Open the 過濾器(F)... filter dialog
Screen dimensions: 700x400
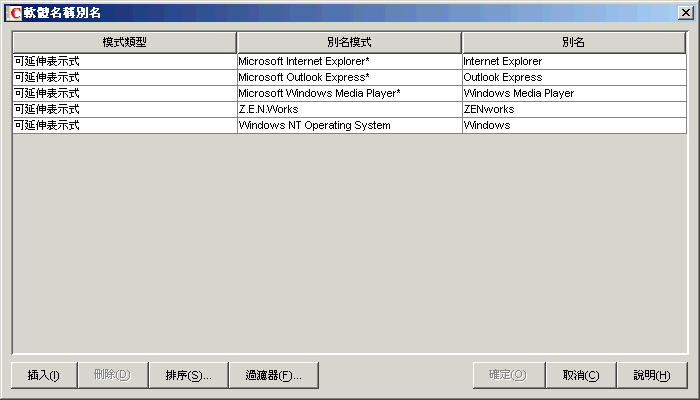click(x=274, y=375)
